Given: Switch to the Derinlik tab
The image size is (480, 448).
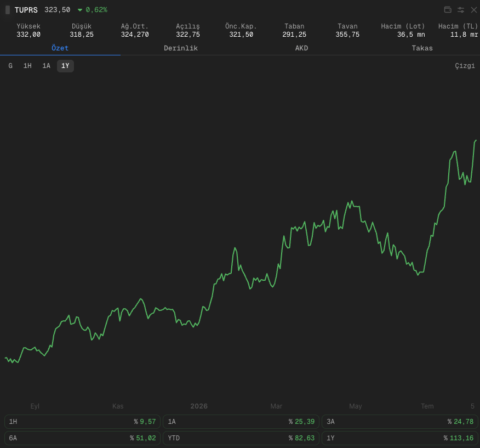Looking at the screenshot, I should tap(181, 48).
